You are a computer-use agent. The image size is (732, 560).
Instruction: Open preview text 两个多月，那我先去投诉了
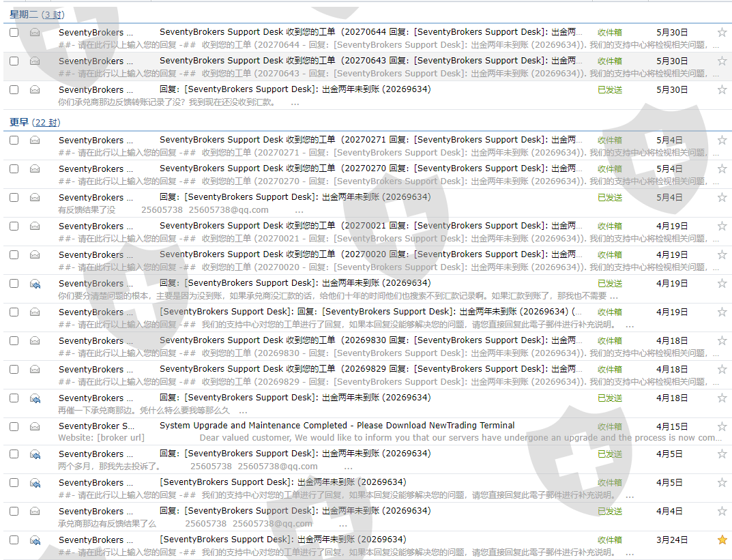click(x=109, y=466)
